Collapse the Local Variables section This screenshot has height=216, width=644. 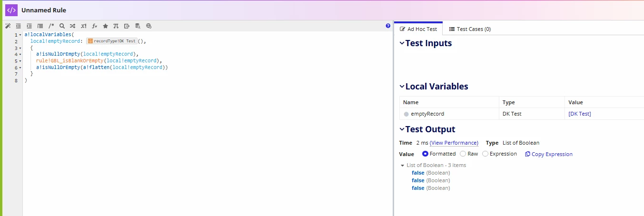402,87
